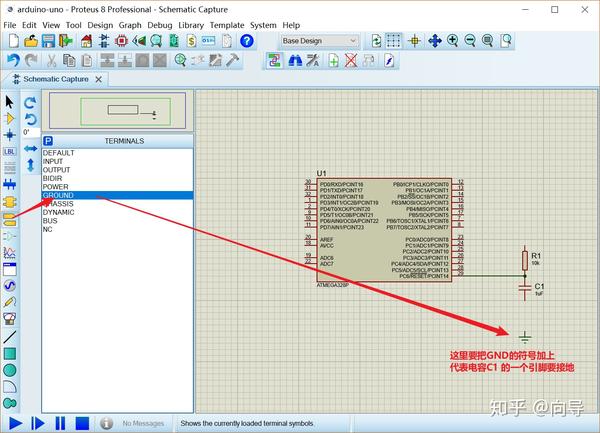Select the Selection arrow tool
Screen dimensions: 600x433
(10, 102)
